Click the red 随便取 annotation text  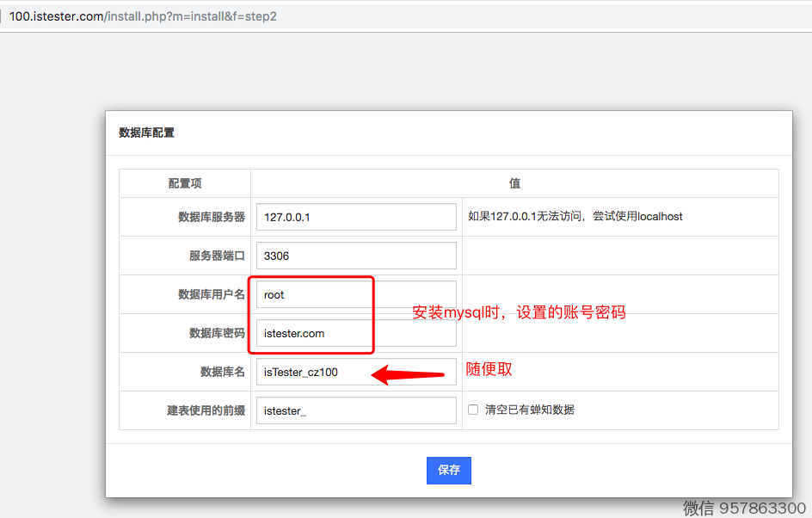click(489, 369)
